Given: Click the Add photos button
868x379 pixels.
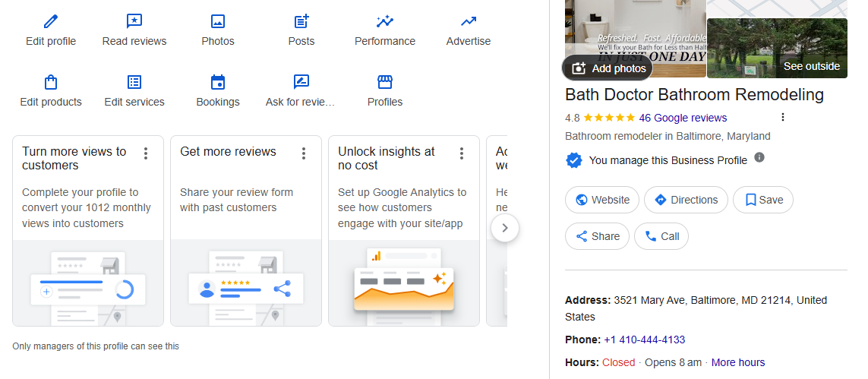Looking at the screenshot, I should pyautogui.click(x=608, y=68).
